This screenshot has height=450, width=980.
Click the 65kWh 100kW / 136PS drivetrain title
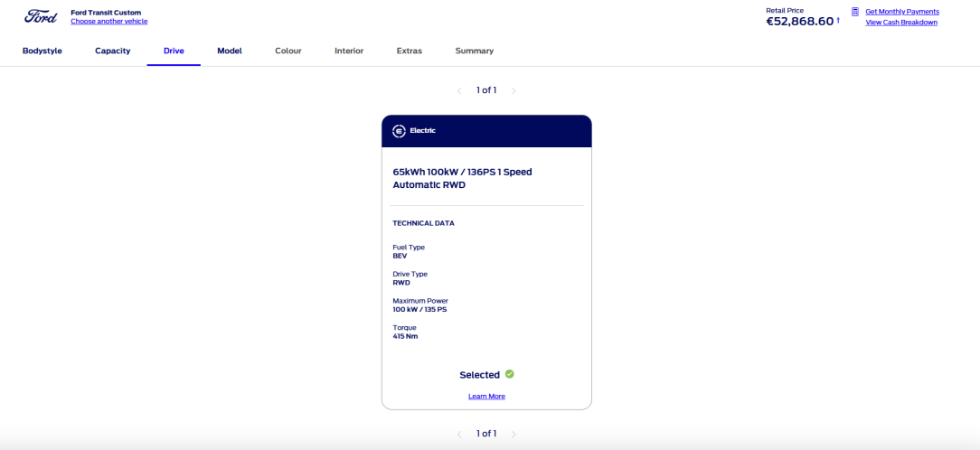463,178
